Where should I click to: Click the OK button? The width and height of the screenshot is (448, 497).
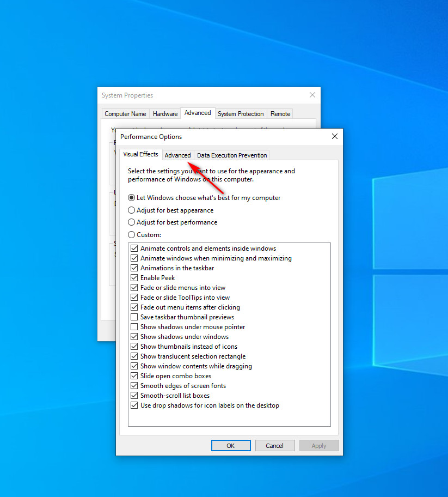coord(230,446)
